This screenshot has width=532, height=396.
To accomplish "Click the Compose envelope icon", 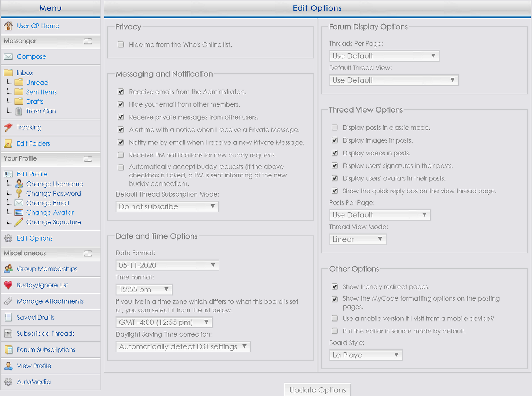I will coord(8,56).
